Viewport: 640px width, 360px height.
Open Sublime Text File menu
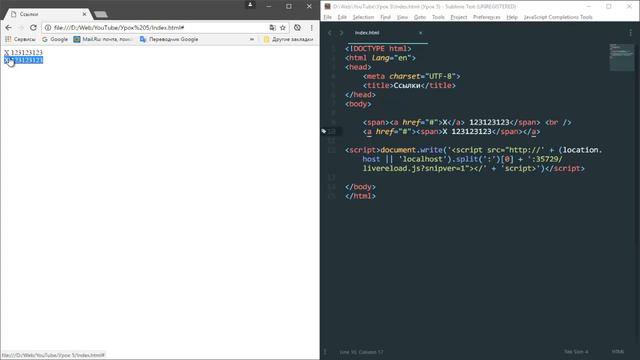pos(327,17)
